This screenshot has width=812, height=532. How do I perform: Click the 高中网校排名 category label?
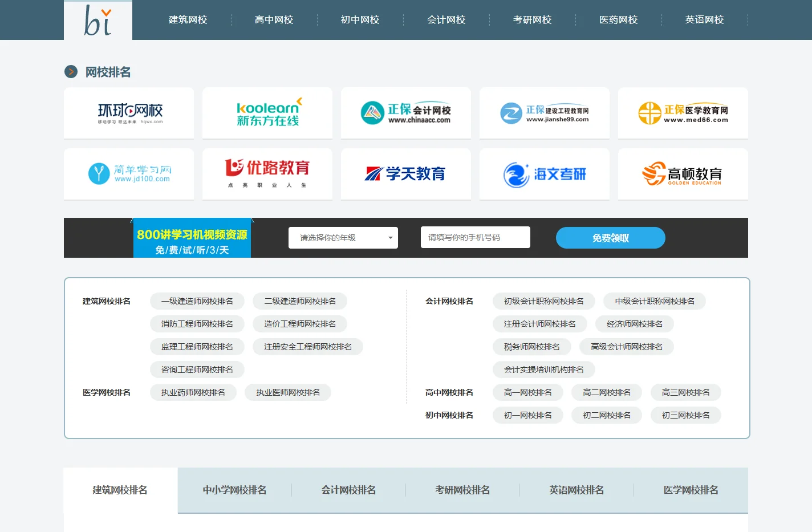click(x=449, y=392)
